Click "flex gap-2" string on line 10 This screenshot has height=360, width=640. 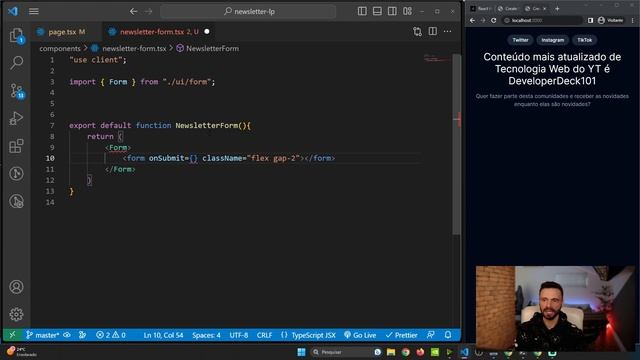273,158
